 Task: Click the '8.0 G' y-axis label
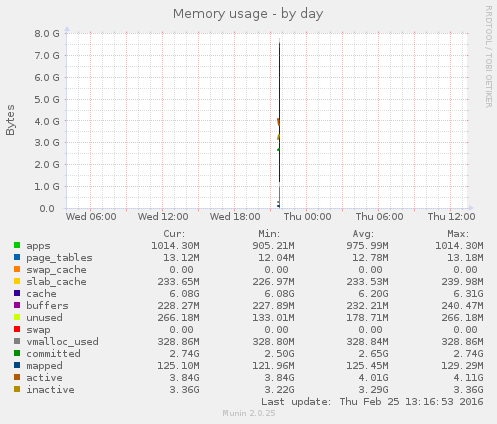click(47, 34)
